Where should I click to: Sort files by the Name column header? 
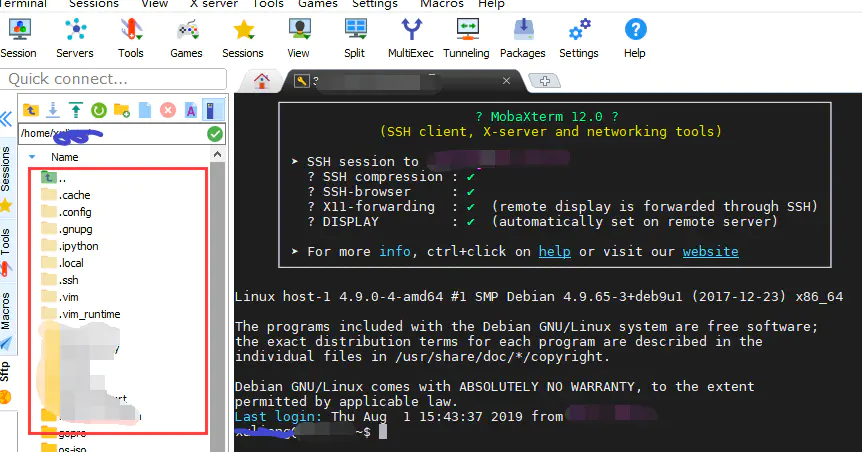64,157
